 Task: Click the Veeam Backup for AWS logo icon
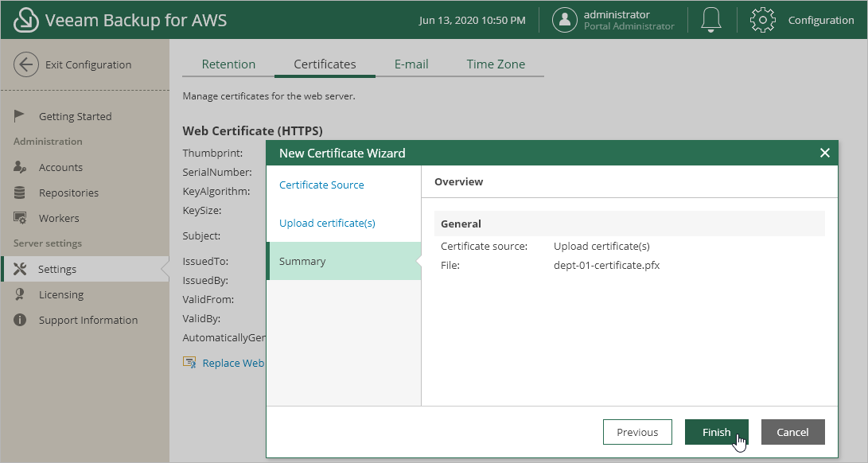coord(25,20)
